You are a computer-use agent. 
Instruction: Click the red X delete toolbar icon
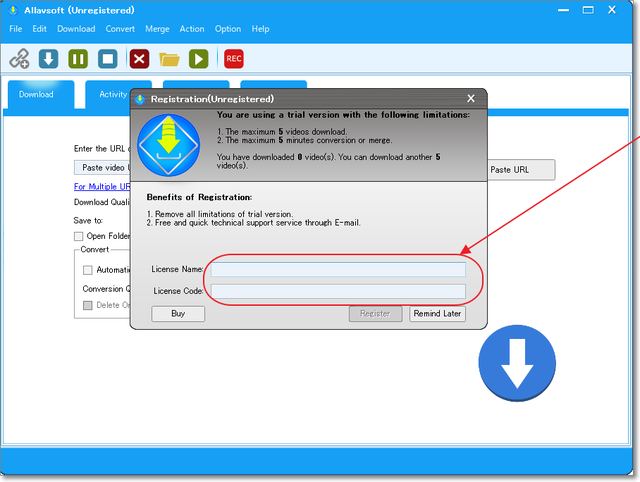pos(139,59)
